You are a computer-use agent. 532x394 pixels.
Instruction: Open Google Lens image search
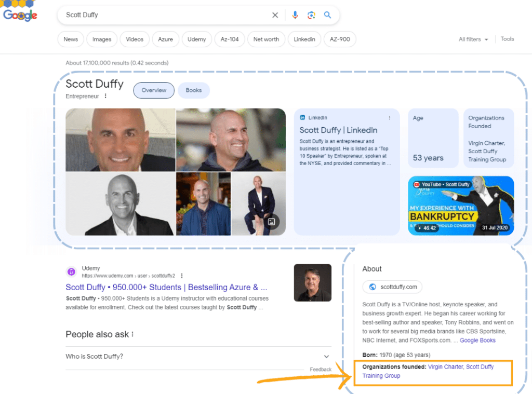(311, 15)
